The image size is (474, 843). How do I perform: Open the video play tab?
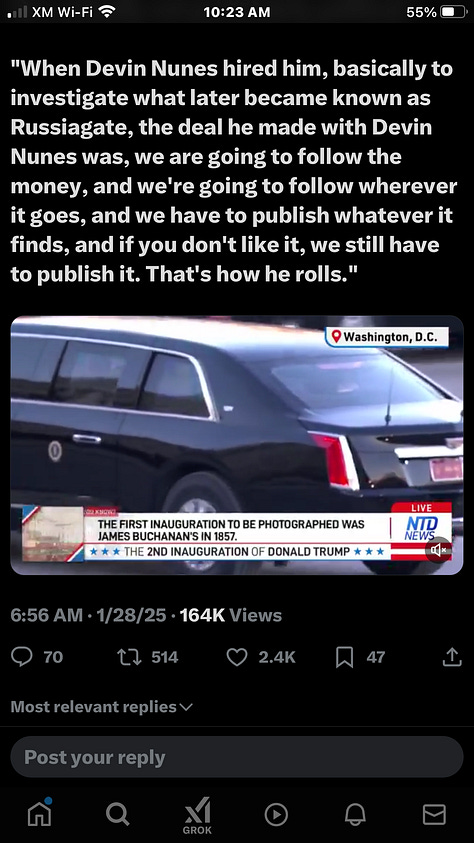[276, 815]
